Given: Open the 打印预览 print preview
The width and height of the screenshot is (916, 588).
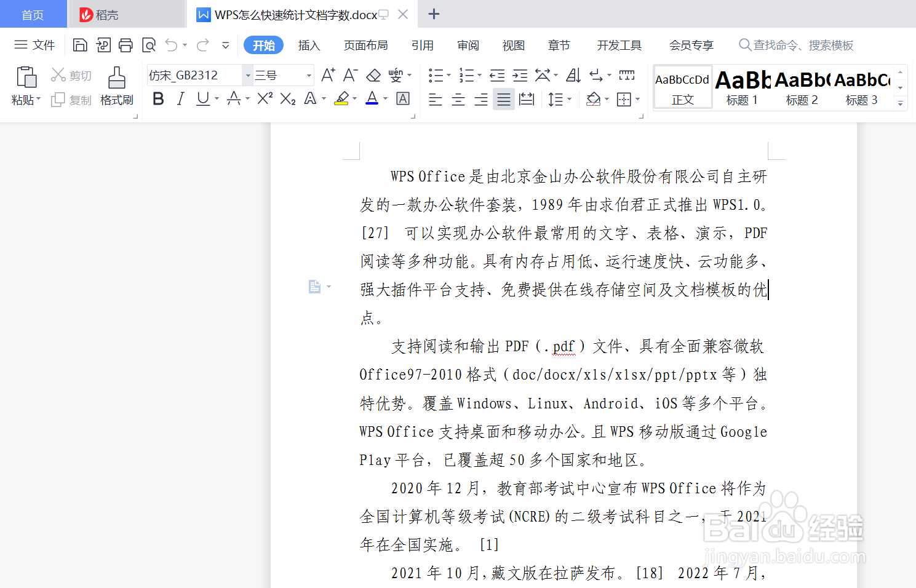Looking at the screenshot, I should (149, 44).
